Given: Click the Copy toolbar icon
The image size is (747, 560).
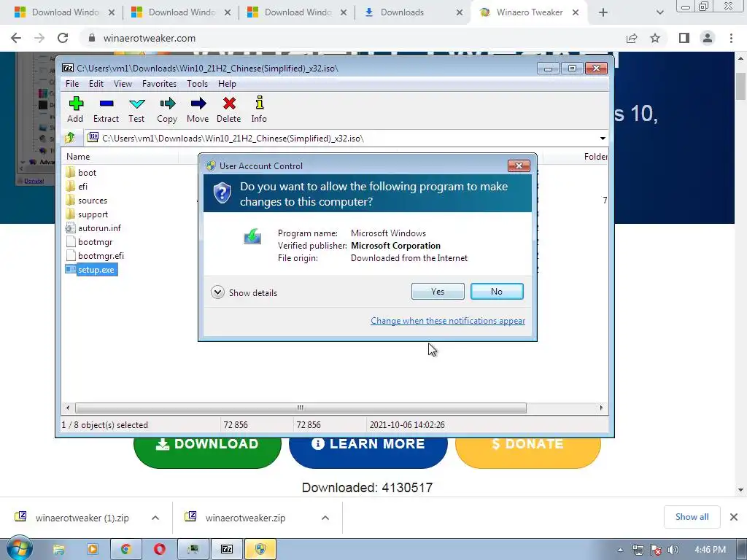Looking at the screenshot, I should click(167, 110).
